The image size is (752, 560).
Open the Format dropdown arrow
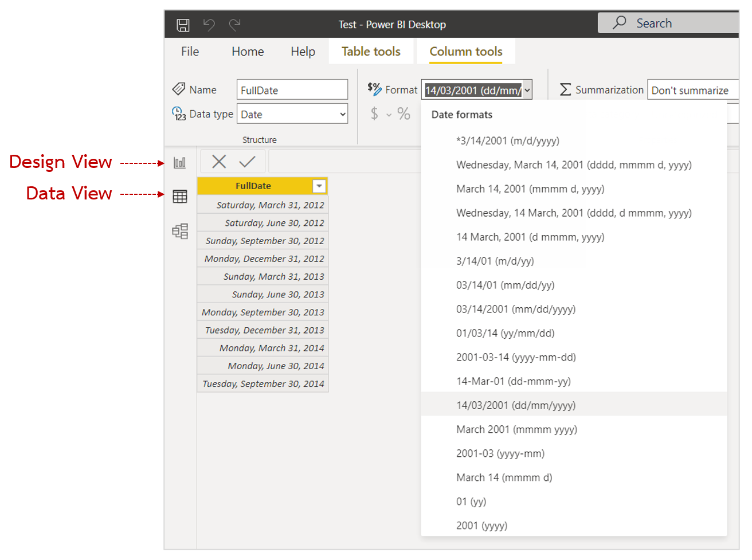coord(527,89)
